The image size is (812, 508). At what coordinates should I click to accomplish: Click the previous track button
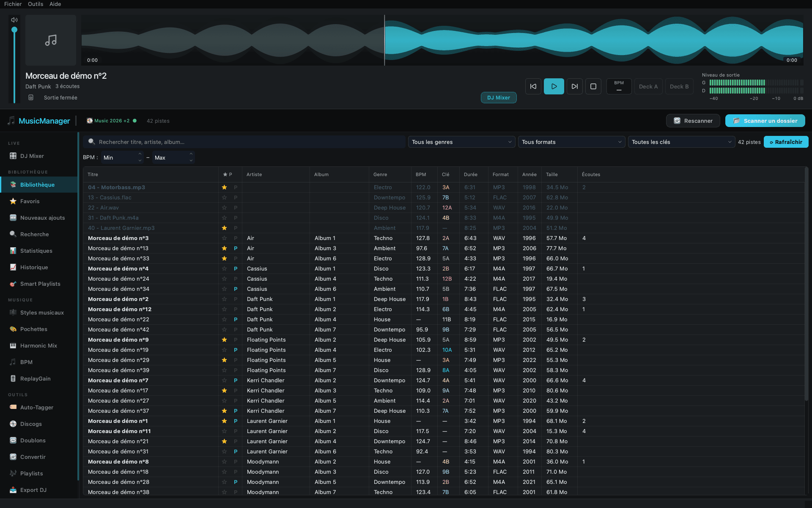533,86
